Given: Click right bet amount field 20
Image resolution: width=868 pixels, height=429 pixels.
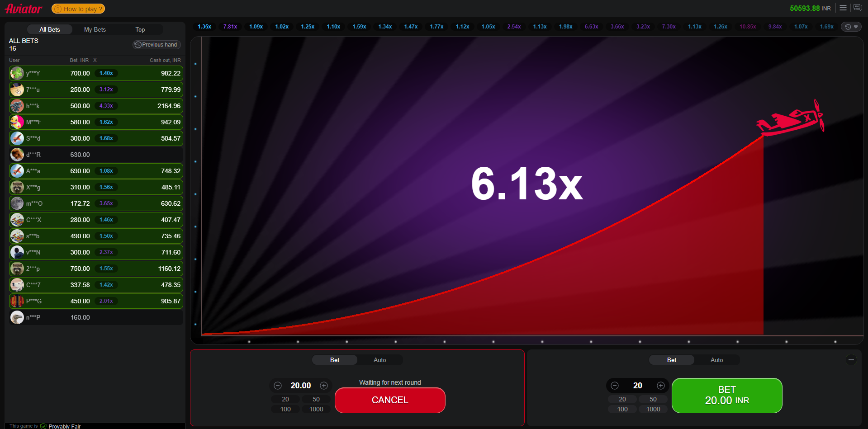Looking at the screenshot, I should (638, 386).
